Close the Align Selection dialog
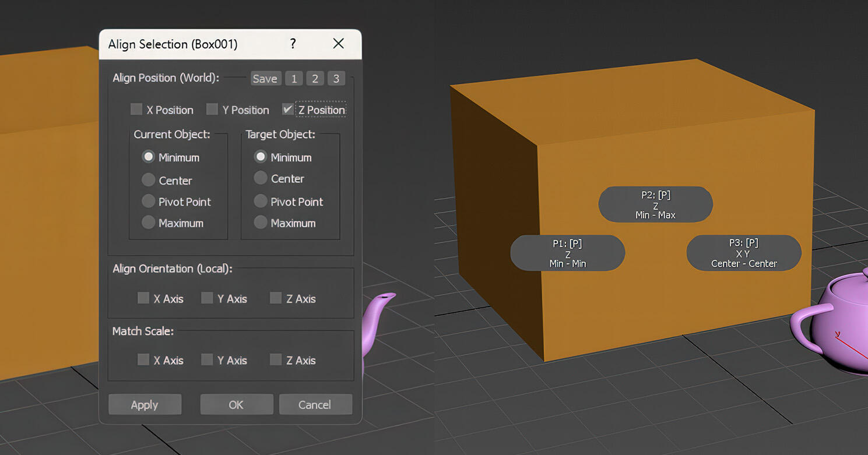The width and height of the screenshot is (868, 455). (x=338, y=44)
